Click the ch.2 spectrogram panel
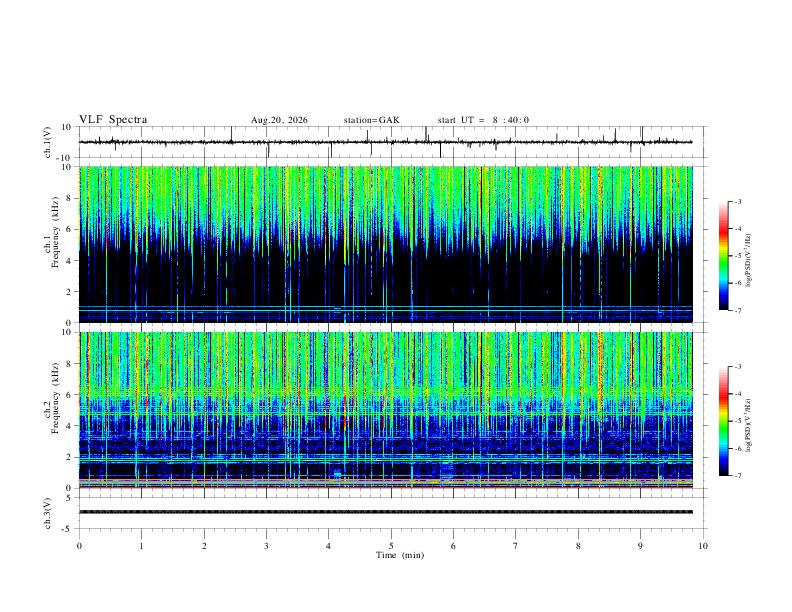Screen dimensions: 792x612 pos(386,410)
